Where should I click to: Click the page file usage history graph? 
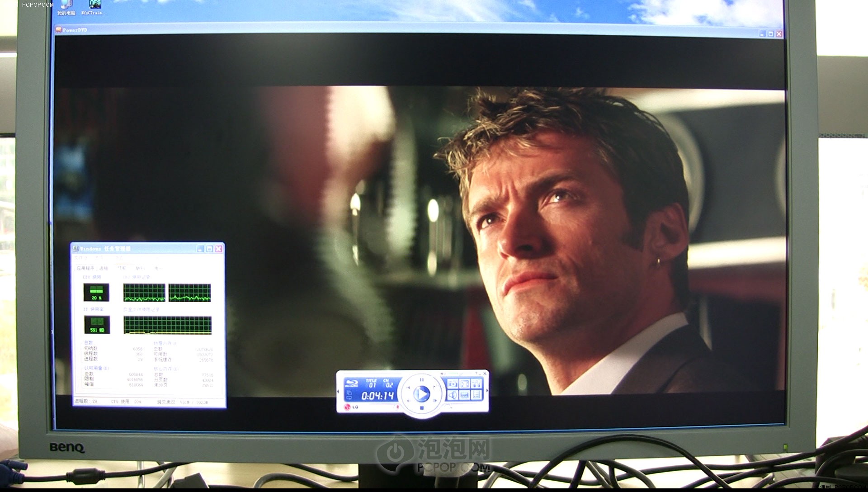click(x=167, y=325)
